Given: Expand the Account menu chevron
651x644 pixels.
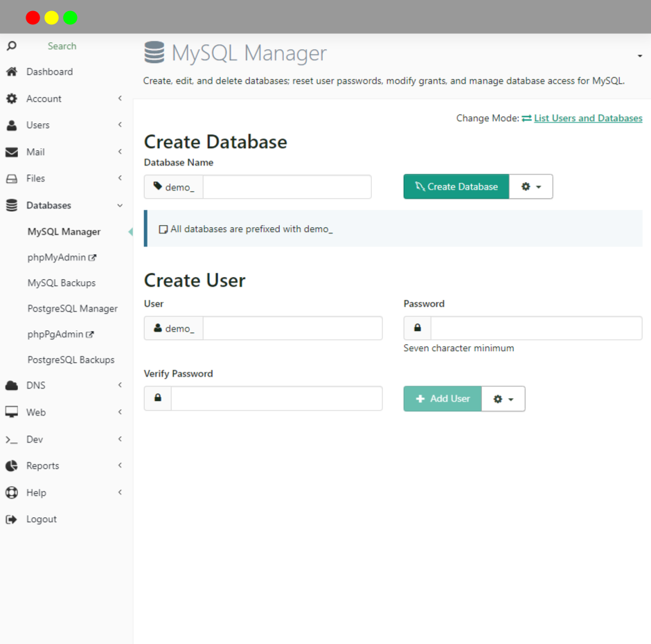Looking at the screenshot, I should (120, 98).
